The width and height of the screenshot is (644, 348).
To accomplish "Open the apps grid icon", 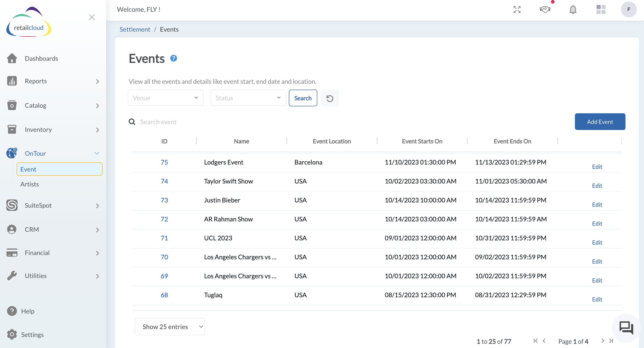I will click(x=601, y=9).
